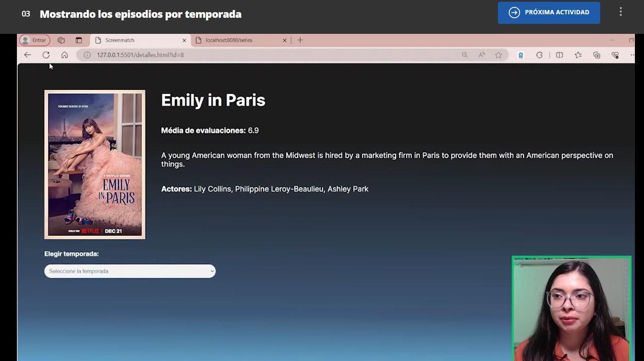Image resolution: width=644 pixels, height=361 pixels.
Task: Add page to favorites with star icon
Action: click(x=498, y=55)
